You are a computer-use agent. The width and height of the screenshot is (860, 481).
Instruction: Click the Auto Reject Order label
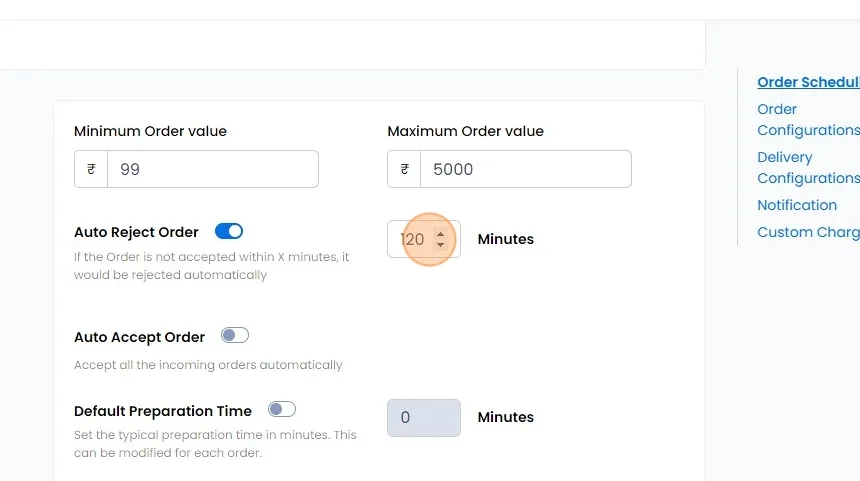click(136, 232)
